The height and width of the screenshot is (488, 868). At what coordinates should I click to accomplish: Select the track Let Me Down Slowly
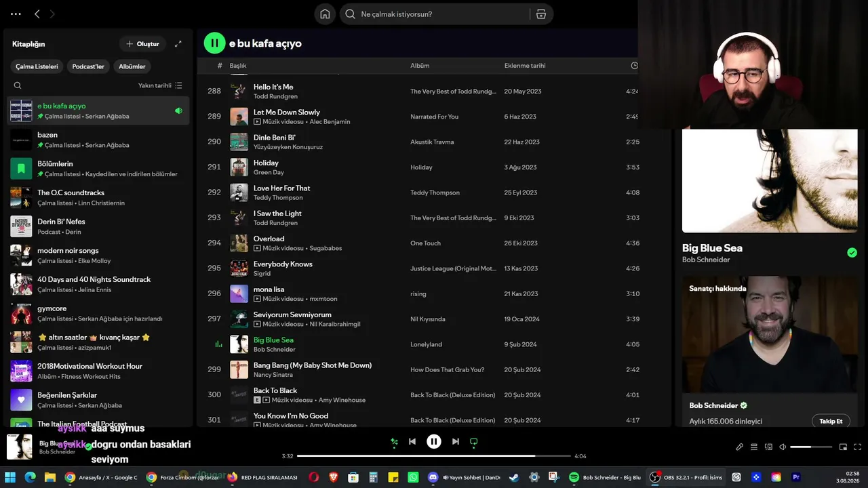(x=287, y=113)
